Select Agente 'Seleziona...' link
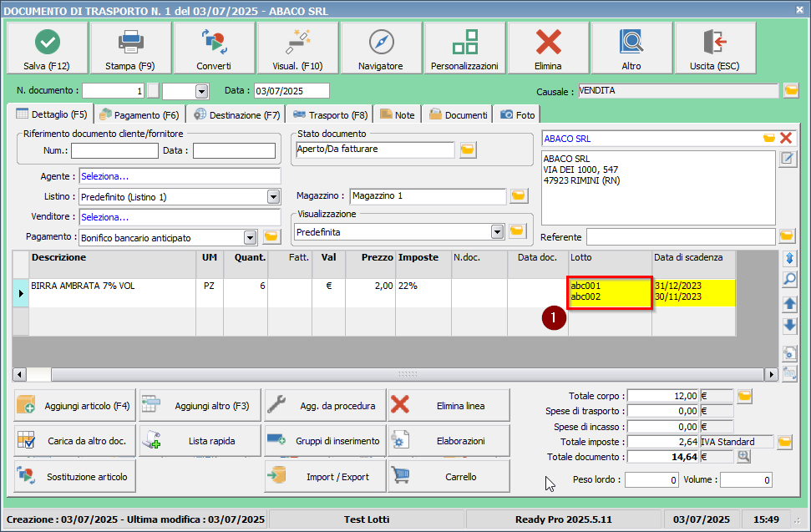This screenshot has height=532, width=811. coord(105,176)
